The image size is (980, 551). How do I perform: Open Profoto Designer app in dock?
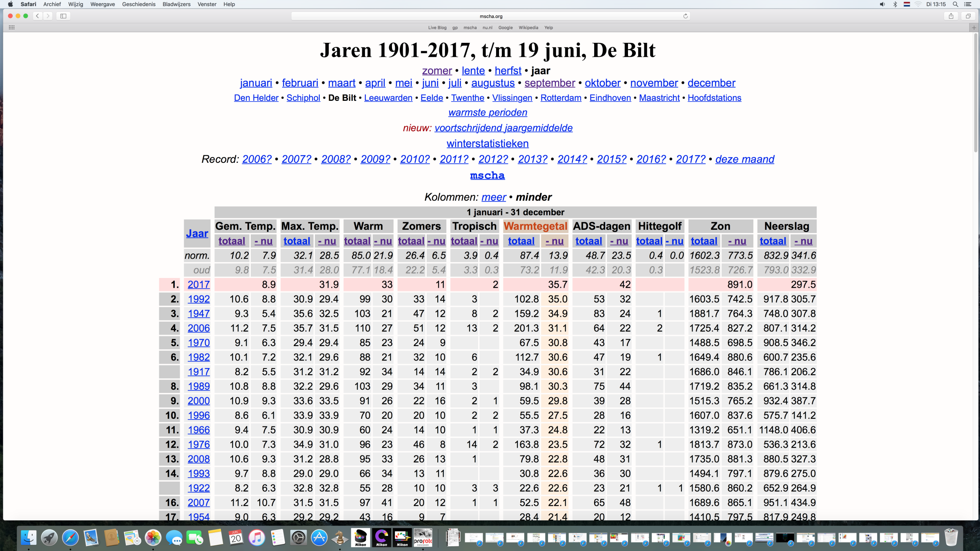[x=423, y=538]
